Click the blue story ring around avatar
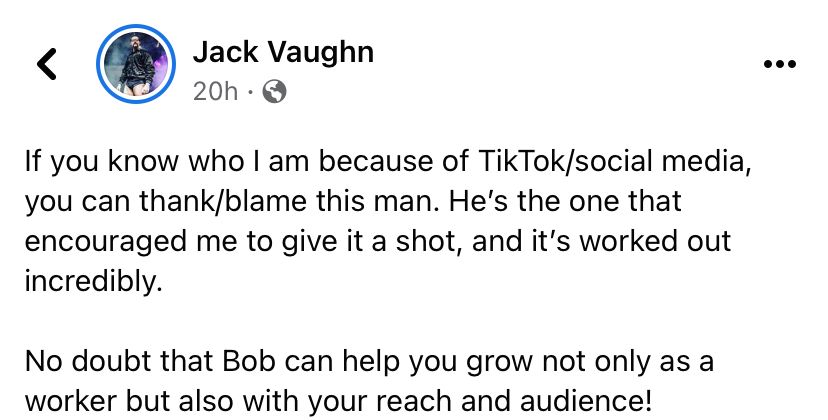The width and height of the screenshot is (828, 420). click(136, 64)
